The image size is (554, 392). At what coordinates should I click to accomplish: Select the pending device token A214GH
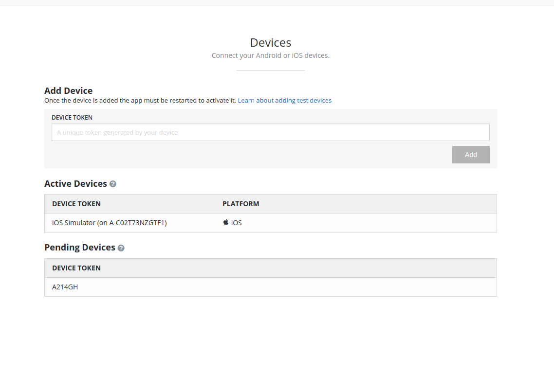point(65,287)
